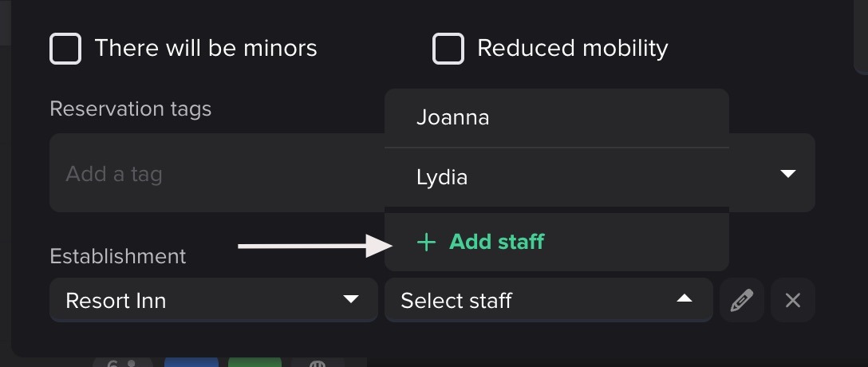
Task: Click the down-arrow caret on Resort Inn
Action: 350,299
